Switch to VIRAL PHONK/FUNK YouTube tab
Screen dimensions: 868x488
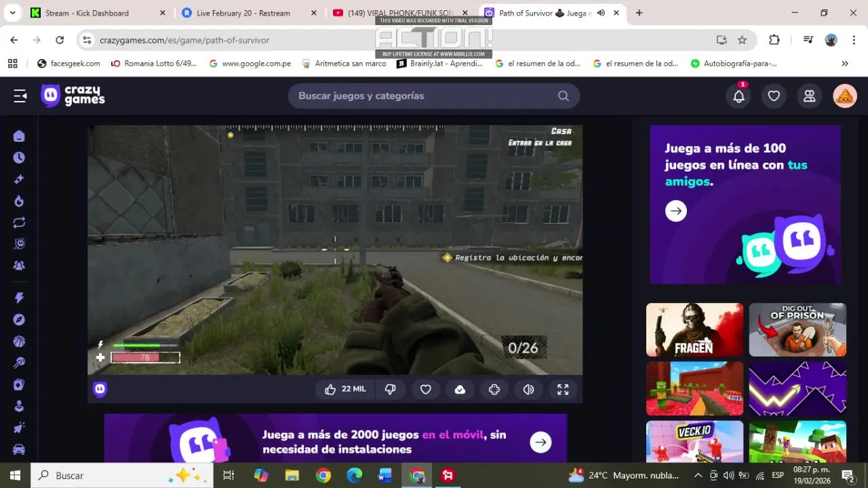[x=400, y=13]
